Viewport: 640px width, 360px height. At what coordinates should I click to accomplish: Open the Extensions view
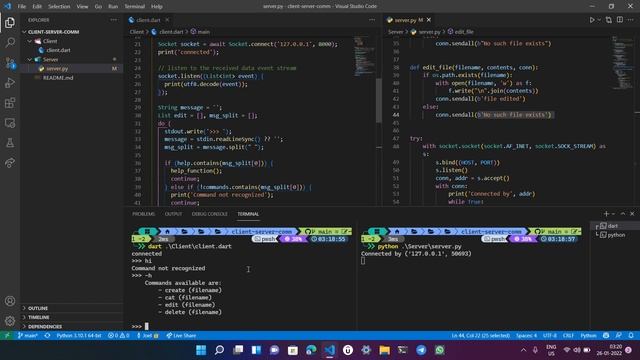point(10,102)
